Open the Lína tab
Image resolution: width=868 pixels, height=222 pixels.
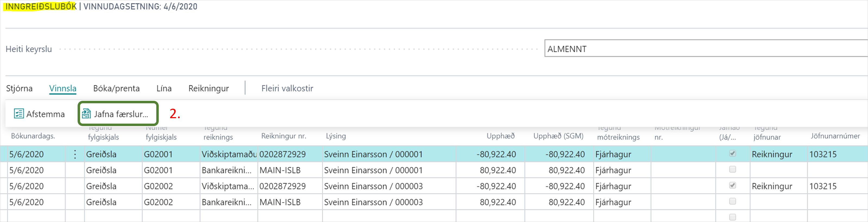pyautogui.click(x=164, y=88)
